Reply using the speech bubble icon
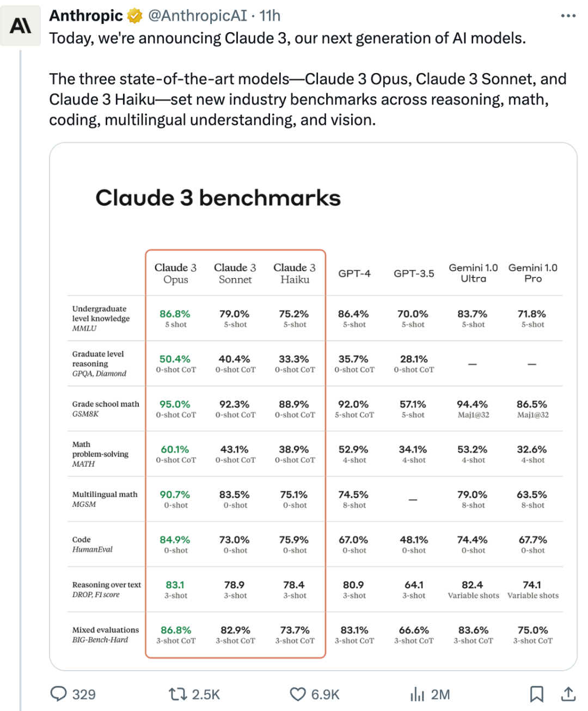Image resolution: width=588 pixels, height=711 pixels. [x=59, y=694]
